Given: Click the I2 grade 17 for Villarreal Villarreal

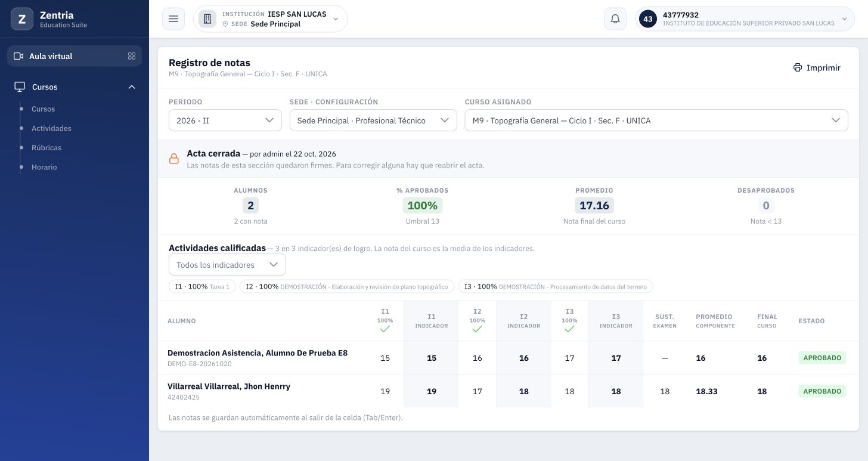Looking at the screenshot, I should click(x=477, y=391).
